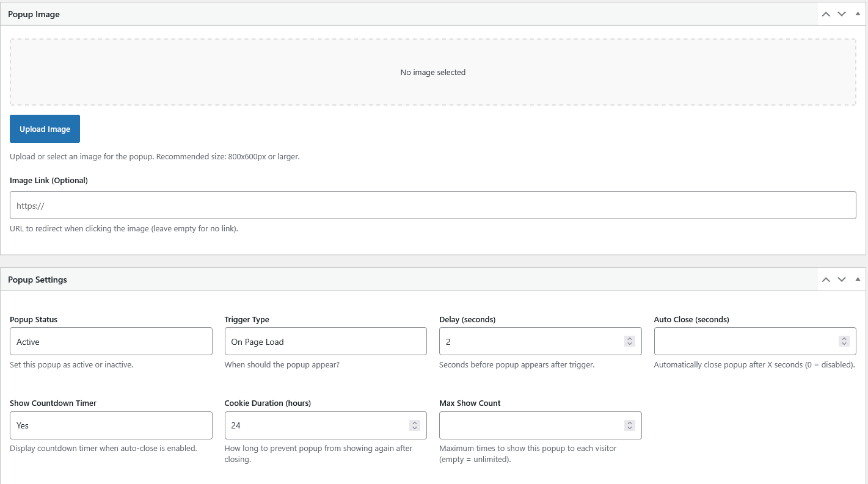Click 'Display countdown timer when auto-close is enabled' text
The width and height of the screenshot is (868, 484).
tap(103, 448)
